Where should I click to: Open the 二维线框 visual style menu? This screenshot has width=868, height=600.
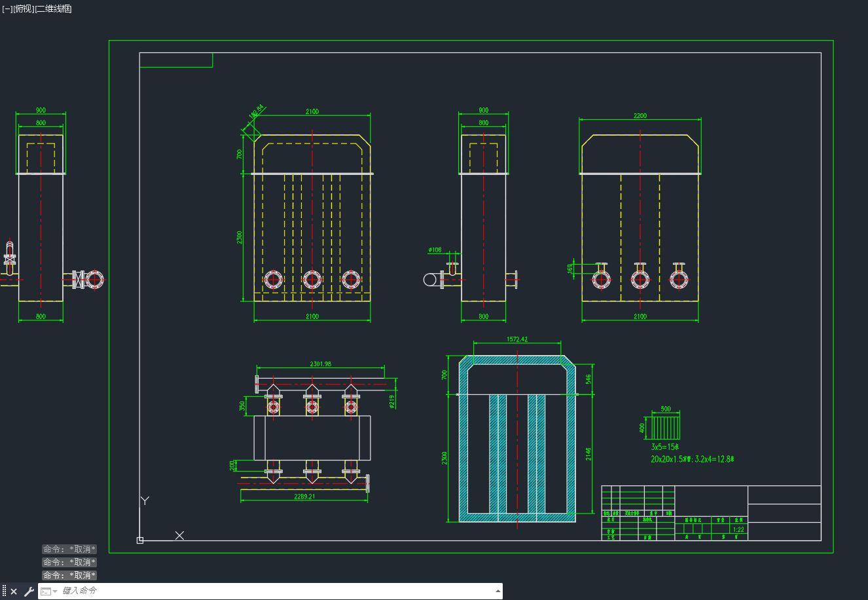pos(54,9)
